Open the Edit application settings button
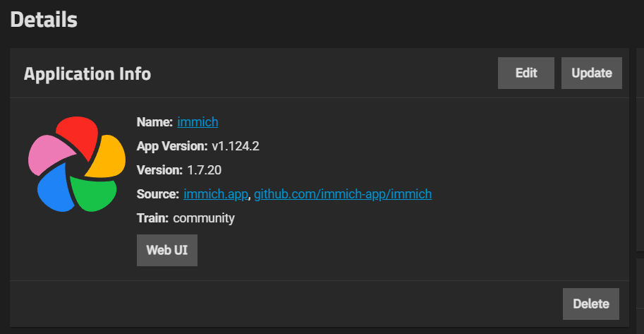644x334 pixels. coord(526,73)
